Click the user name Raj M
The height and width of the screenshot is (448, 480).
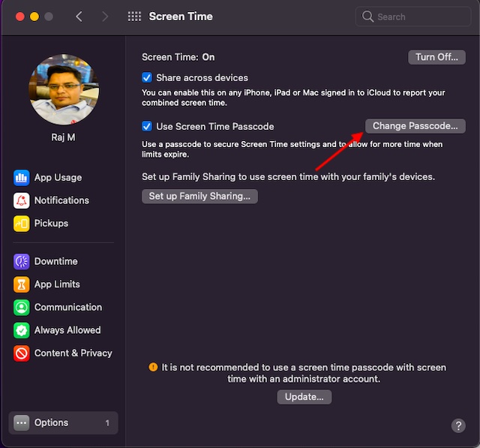pos(63,137)
